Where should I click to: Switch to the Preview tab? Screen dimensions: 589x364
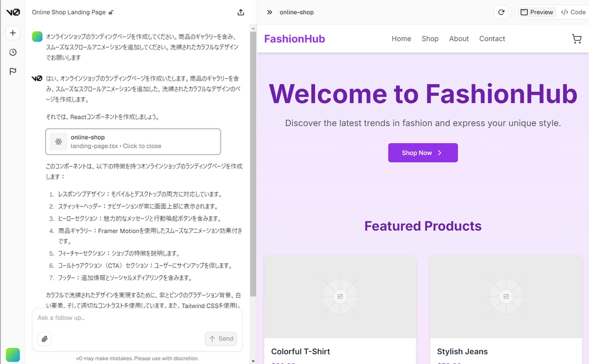(537, 13)
